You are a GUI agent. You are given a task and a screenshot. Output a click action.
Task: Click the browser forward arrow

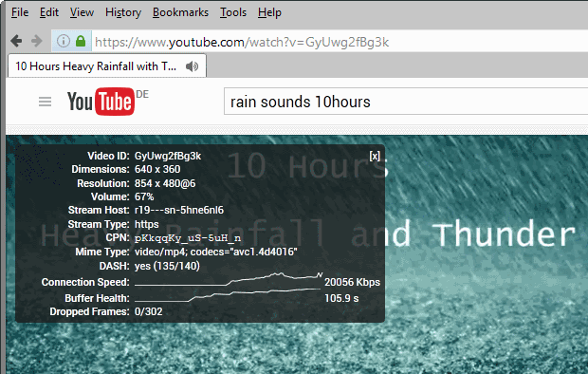37,41
